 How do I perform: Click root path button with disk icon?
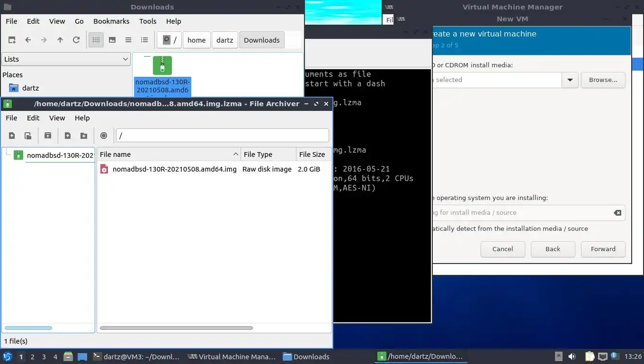(x=170, y=40)
